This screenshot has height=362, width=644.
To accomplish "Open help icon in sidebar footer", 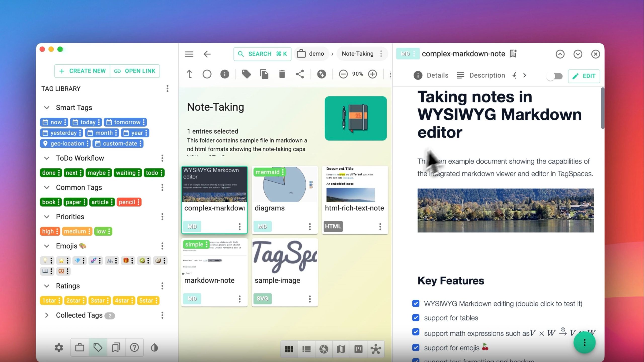I will [x=134, y=348].
